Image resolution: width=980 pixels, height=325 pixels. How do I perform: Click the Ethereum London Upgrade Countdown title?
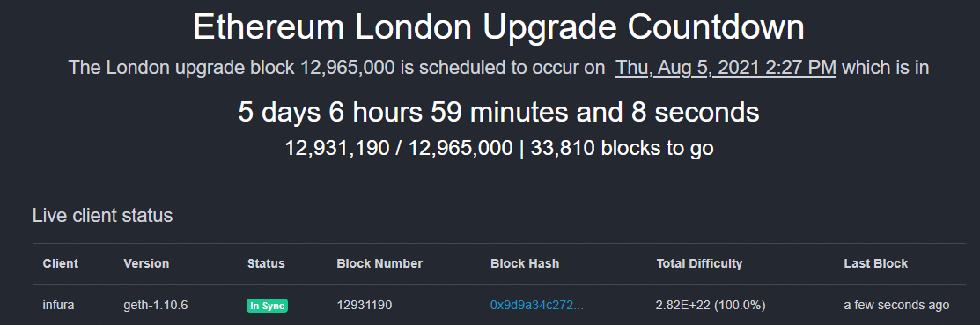click(x=498, y=27)
